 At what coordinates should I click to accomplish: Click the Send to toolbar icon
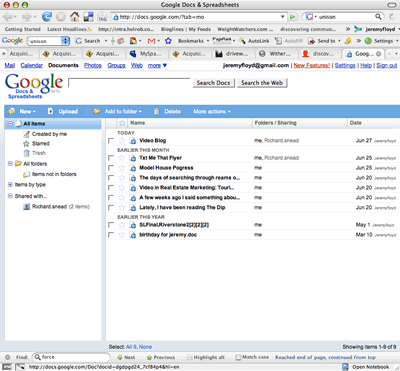(311, 41)
